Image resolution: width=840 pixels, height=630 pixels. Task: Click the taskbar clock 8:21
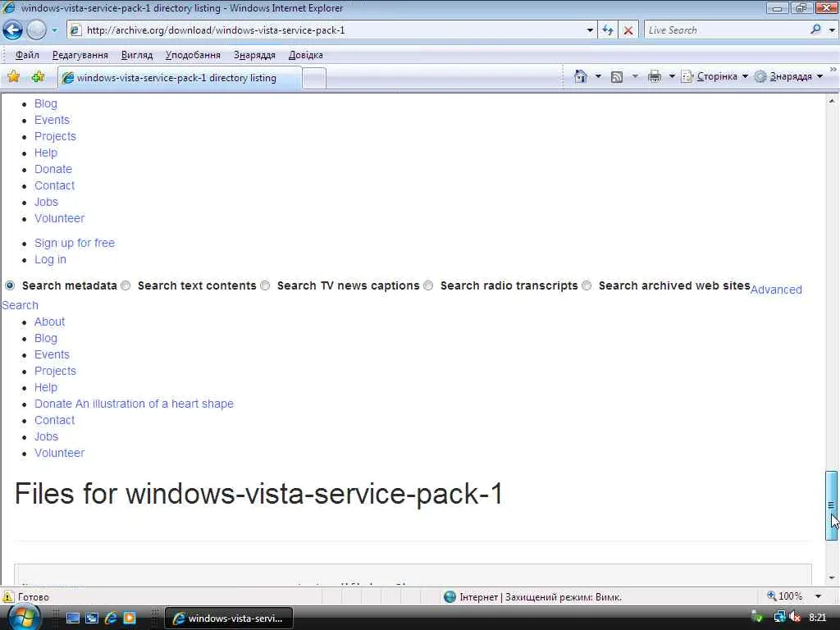818,618
